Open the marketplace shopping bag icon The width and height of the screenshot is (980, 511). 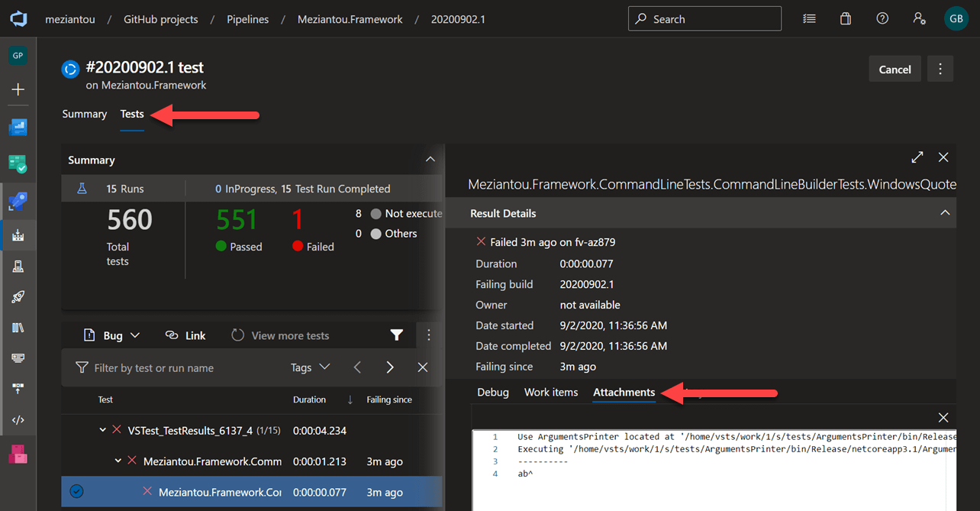point(846,19)
